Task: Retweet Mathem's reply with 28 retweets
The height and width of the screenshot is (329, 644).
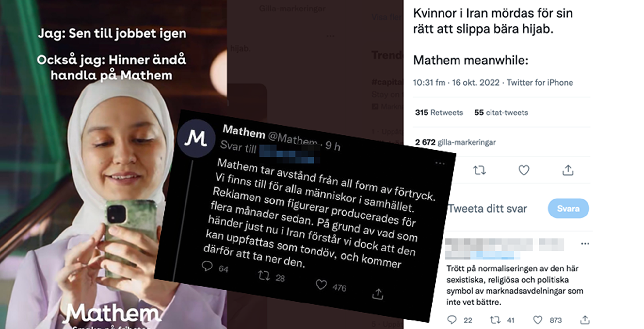Action: click(264, 275)
